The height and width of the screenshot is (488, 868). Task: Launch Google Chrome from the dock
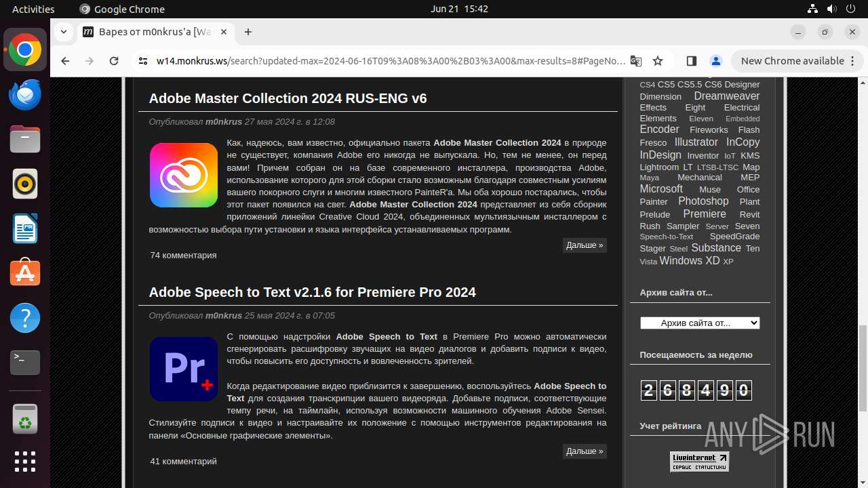click(25, 50)
